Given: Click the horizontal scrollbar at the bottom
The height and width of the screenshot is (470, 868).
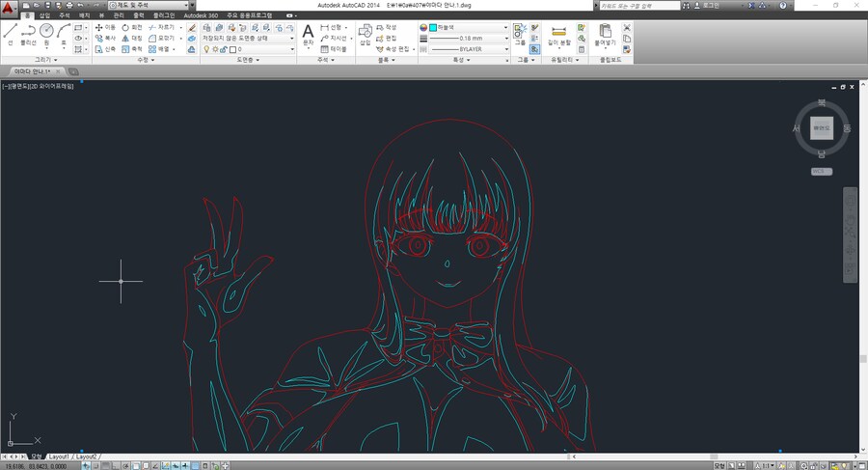Looking at the screenshot, I should point(713,456).
